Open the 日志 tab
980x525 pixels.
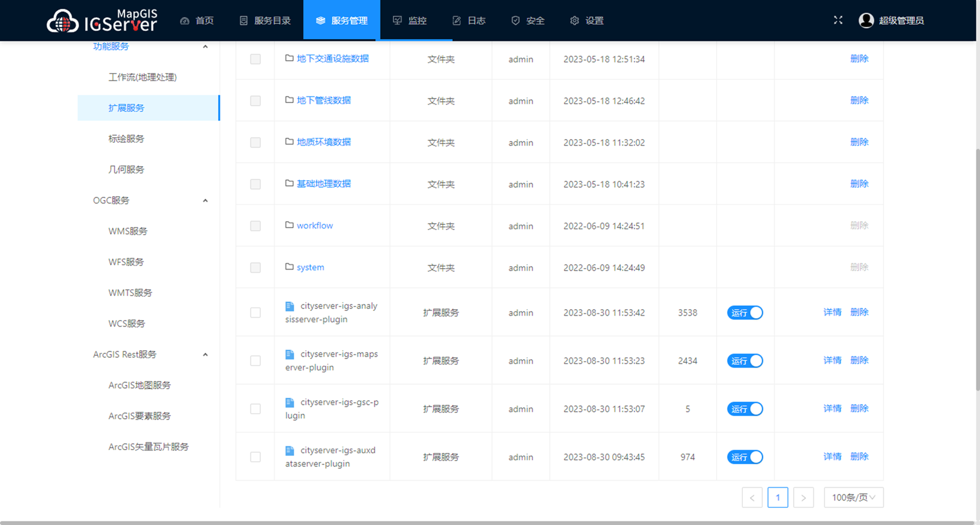[x=469, y=20]
